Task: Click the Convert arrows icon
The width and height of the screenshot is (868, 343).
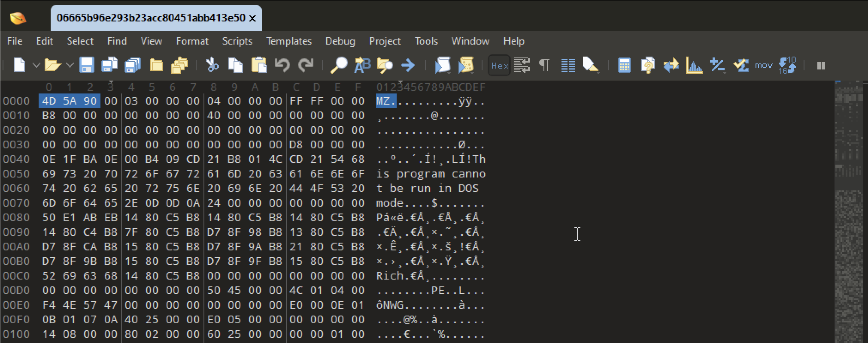Action: [x=671, y=65]
